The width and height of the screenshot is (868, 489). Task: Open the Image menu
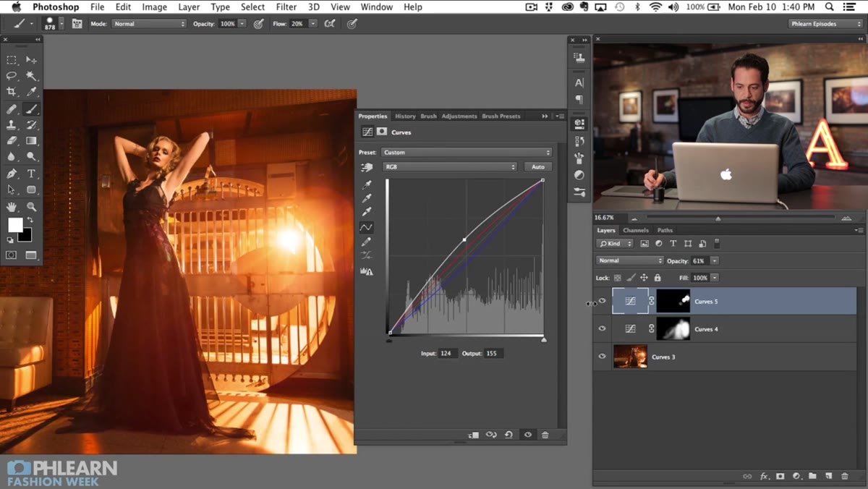[154, 7]
